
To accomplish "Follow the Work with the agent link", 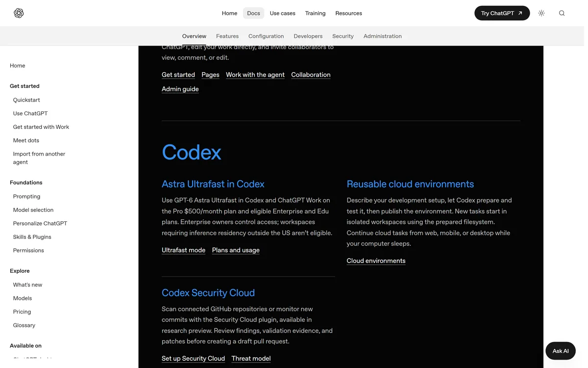I will [x=255, y=75].
